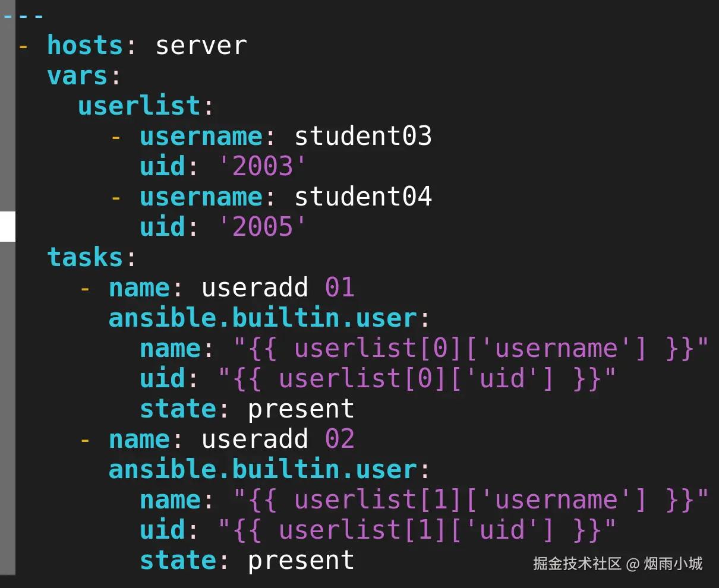Image resolution: width=719 pixels, height=588 pixels.
Task: Click the "useradd 01" task name
Action: [x=277, y=288]
